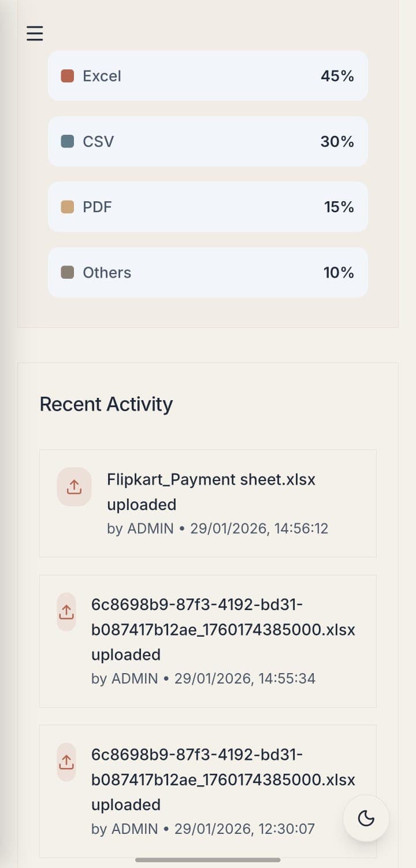The width and height of the screenshot is (416, 868).
Task: Tap the home indicator bar at bottom
Action: click(x=208, y=860)
